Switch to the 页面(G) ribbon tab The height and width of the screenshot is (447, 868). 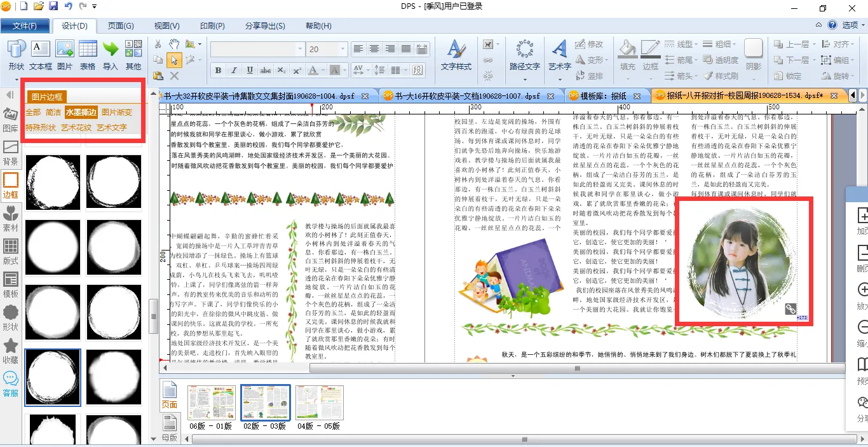pos(121,26)
